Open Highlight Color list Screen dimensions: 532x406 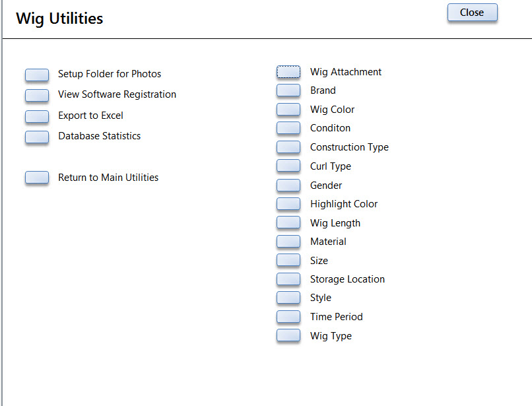click(x=288, y=204)
